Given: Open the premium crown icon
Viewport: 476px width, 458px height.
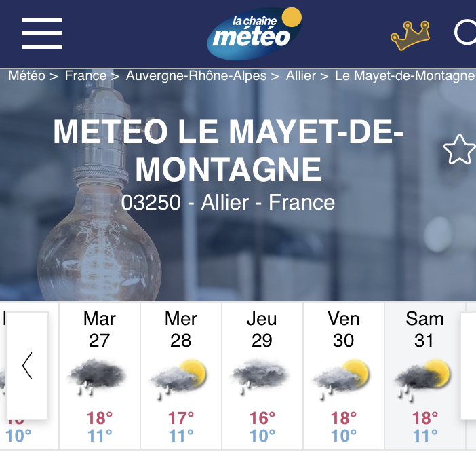Looking at the screenshot, I should (410, 35).
